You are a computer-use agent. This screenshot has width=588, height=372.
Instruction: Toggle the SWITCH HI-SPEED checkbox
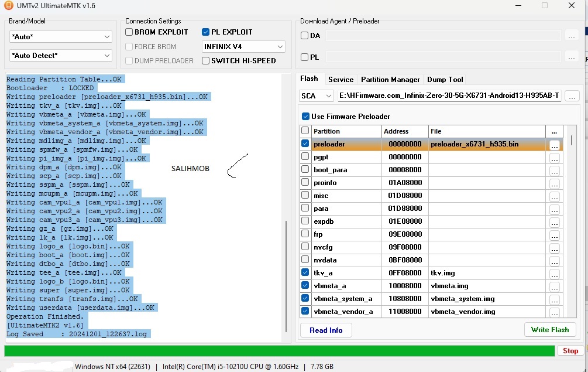tap(205, 60)
